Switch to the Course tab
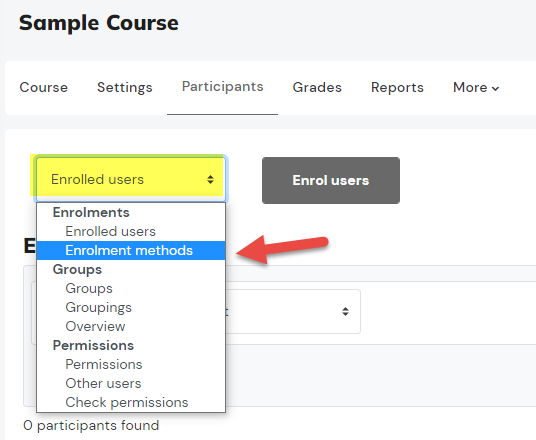Viewport: 536px width, 440px height. (x=44, y=88)
